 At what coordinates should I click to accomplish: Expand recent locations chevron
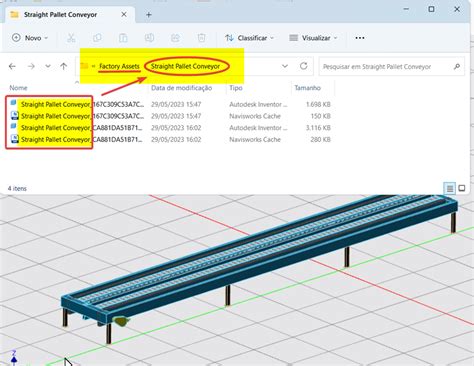pyautogui.click(x=48, y=66)
